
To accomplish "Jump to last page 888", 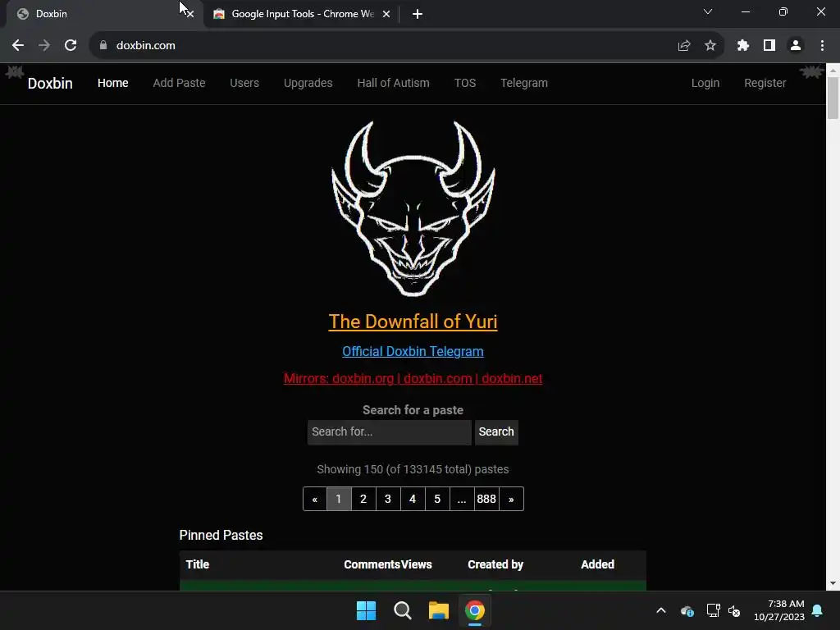I will tap(486, 500).
